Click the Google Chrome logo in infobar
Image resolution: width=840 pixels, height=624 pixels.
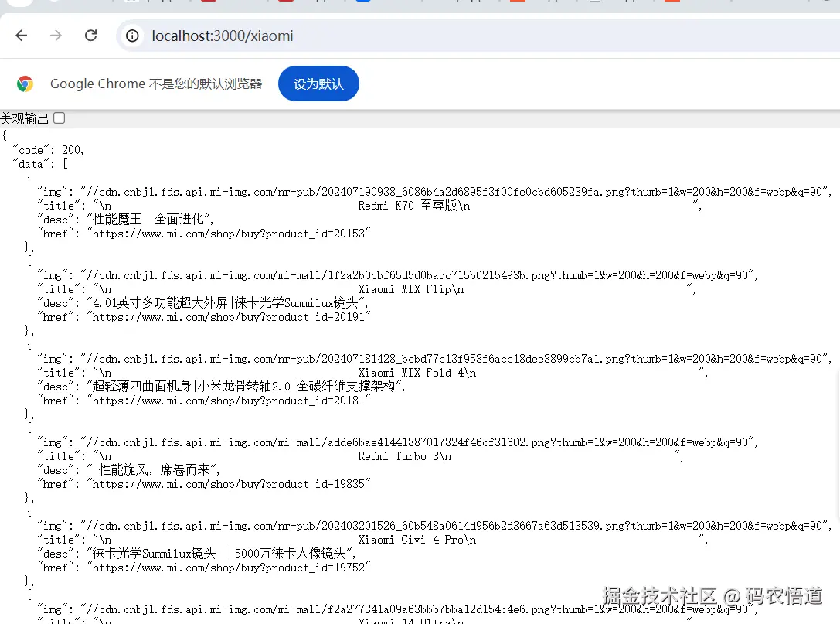pyautogui.click(x=26, y=84)
